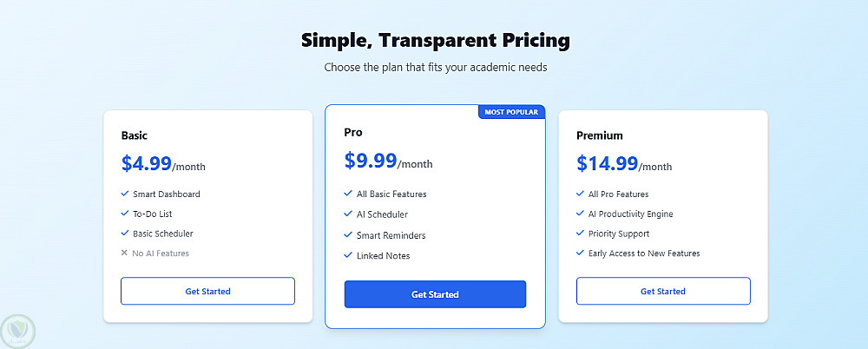The width and height of the screenshot is (868, 349).
Task: Click checkmark icon beside Priority Support
Action: [x=580, y=234]
